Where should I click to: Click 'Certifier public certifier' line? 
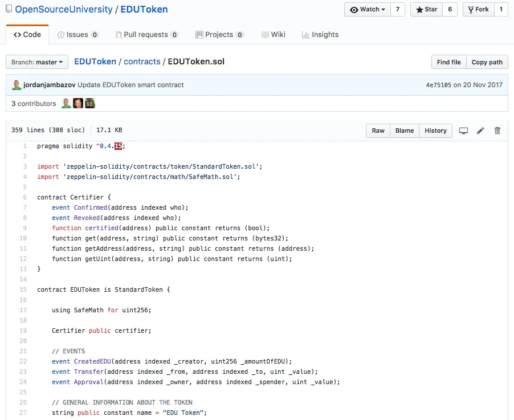[x=101, y=331]
